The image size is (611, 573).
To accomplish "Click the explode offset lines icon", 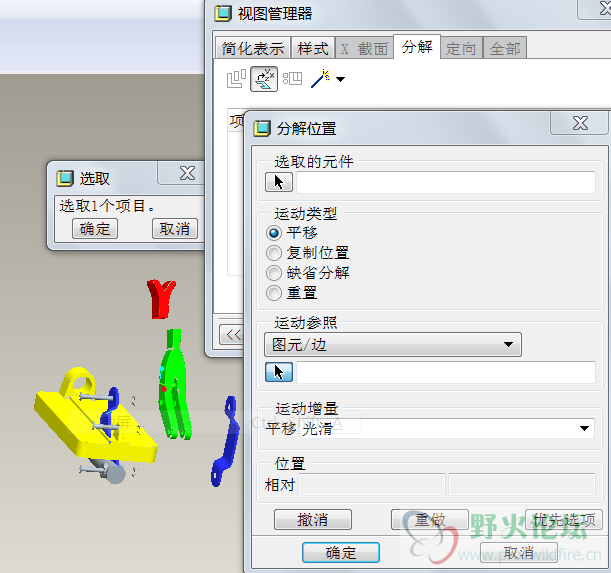I will 293,78.
